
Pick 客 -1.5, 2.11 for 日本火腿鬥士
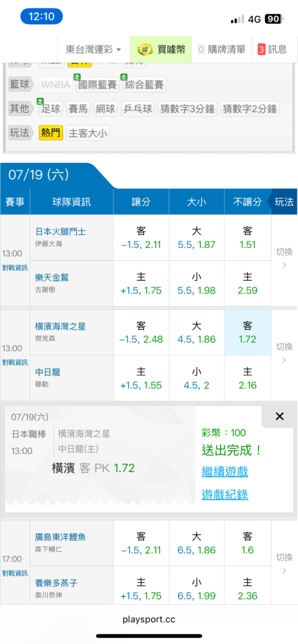[x=141, y=238]
